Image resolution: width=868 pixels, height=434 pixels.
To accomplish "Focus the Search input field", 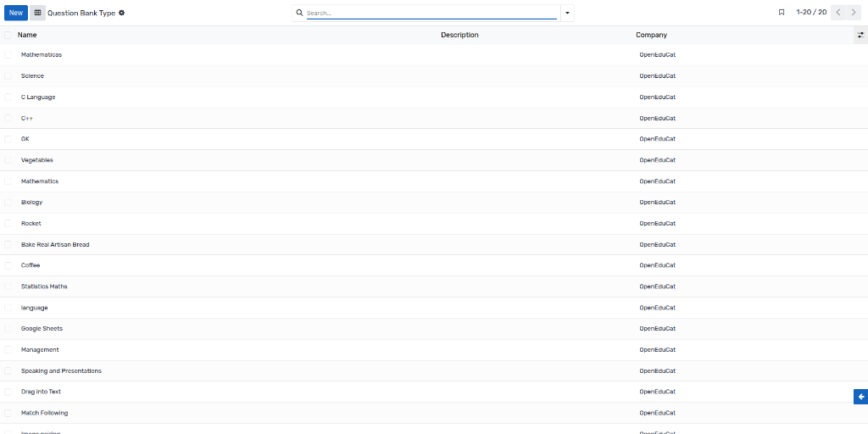I will pyautogui.click(x=431, y=13).
